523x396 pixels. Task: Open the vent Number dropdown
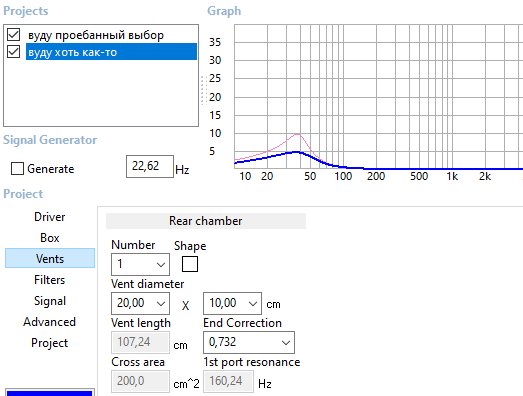[140, 265]
